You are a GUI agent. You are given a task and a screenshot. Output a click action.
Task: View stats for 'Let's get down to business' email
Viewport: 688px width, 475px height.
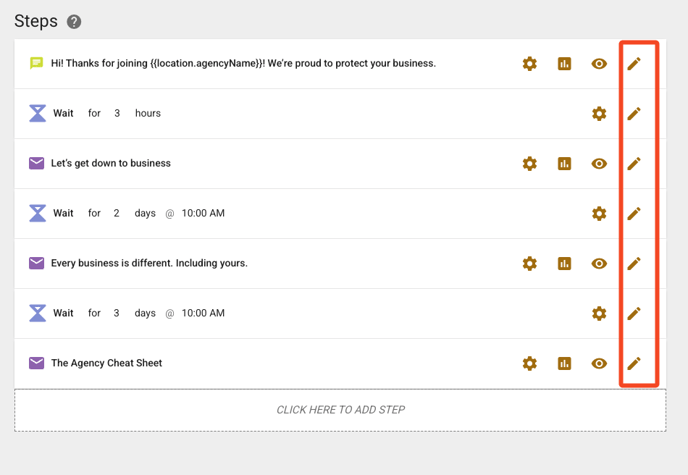coord(564,164)
